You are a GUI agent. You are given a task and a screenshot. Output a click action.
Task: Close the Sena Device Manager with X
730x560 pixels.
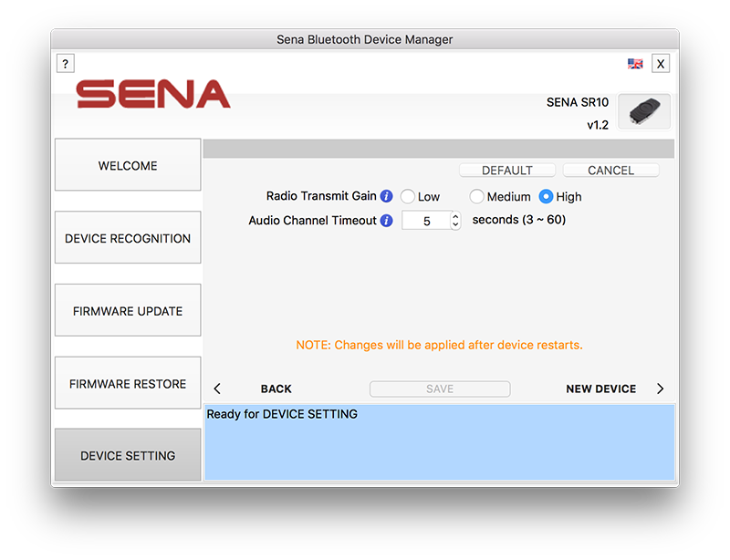click(x=660, y=64)
